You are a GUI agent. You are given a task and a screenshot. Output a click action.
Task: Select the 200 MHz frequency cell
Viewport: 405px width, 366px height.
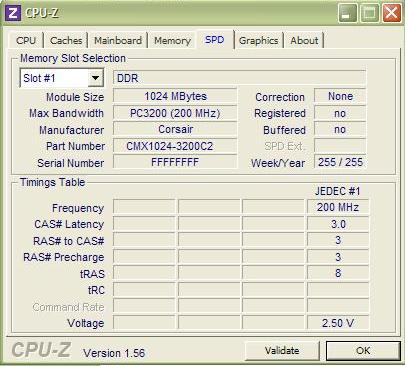(338, 207)
